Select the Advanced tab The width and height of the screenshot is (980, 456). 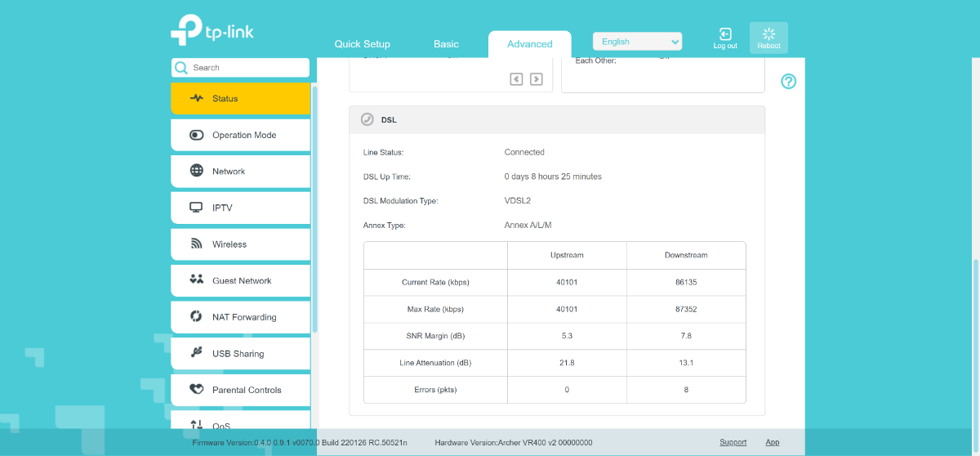point(529,44)
